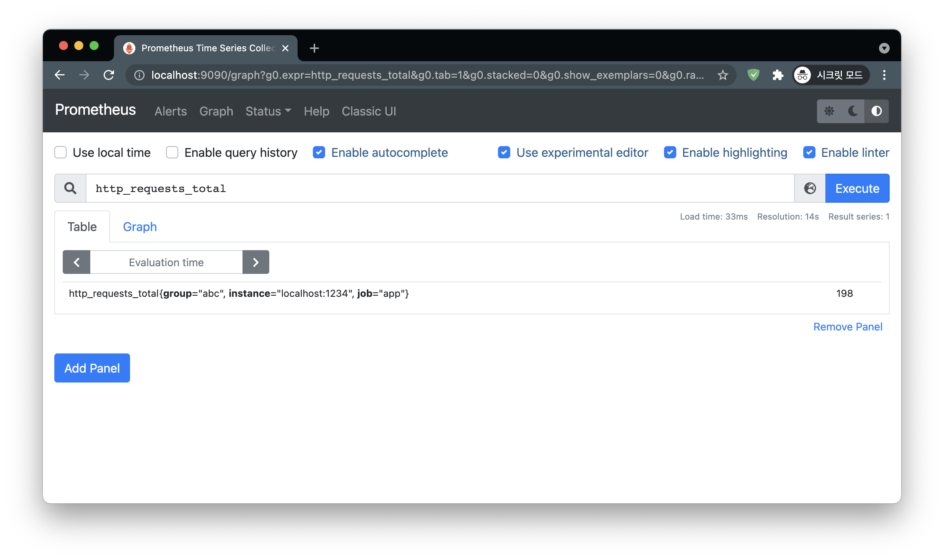Image resolution: width=944 pixels, height=560 pixels.
Task: Switch to light theme sun icon
Action: 829,111
